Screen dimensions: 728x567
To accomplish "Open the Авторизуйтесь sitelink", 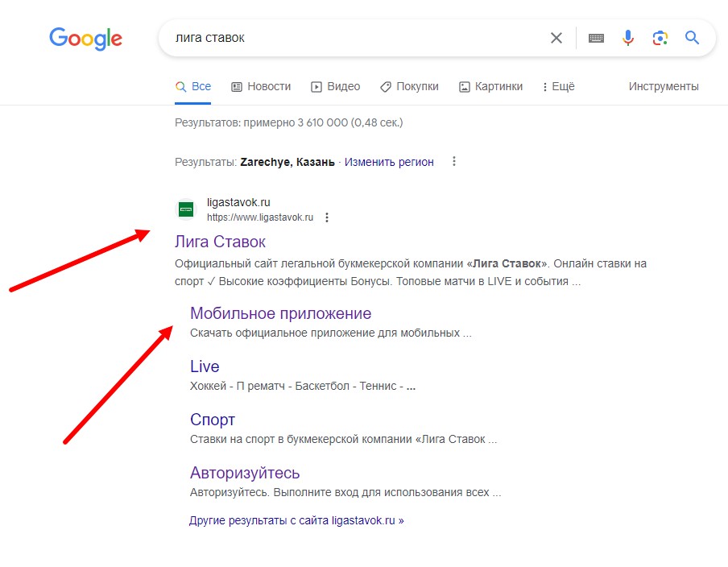I will [x=245, y=473].
